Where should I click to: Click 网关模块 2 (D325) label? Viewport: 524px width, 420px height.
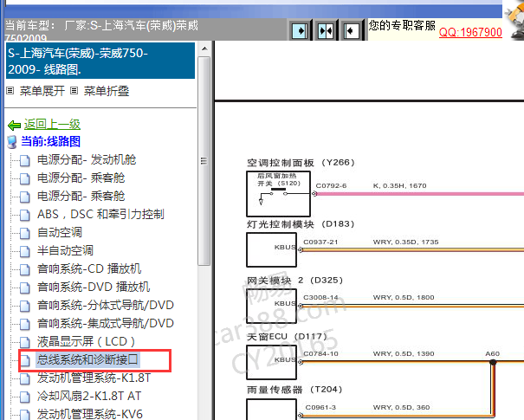pyautogui.click(x=294, y=281)
